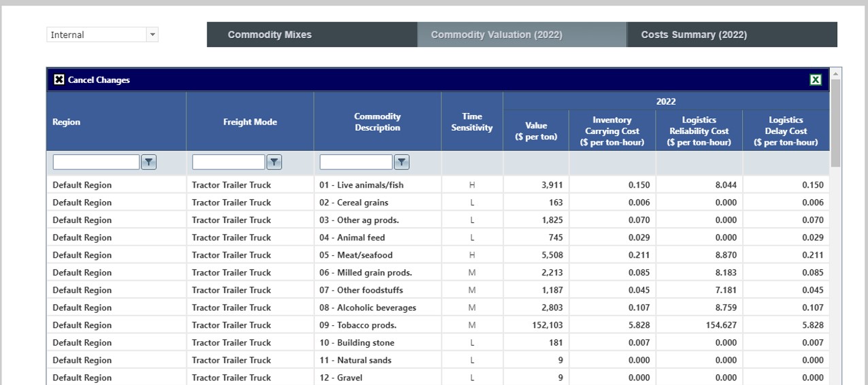The height and width of the screenshot is (385, 868).
Task: Click the value 2,803 for Alcoholic beverages
Action: coord(552,307)
